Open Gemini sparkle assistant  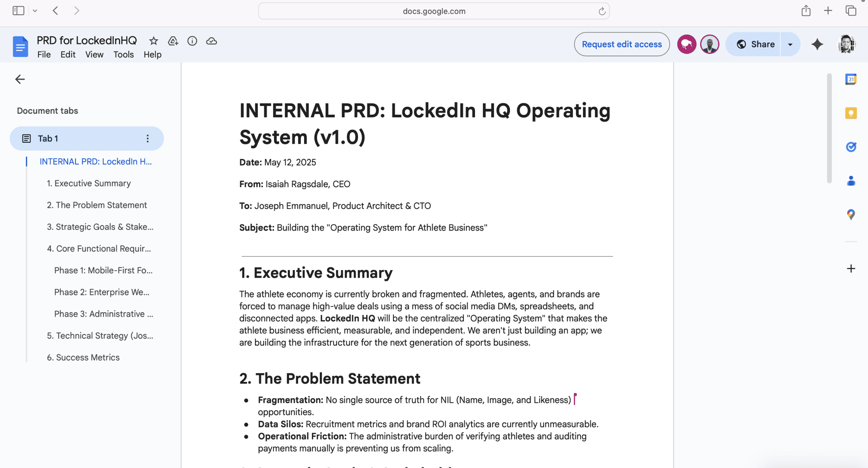(x=817, y=44)
